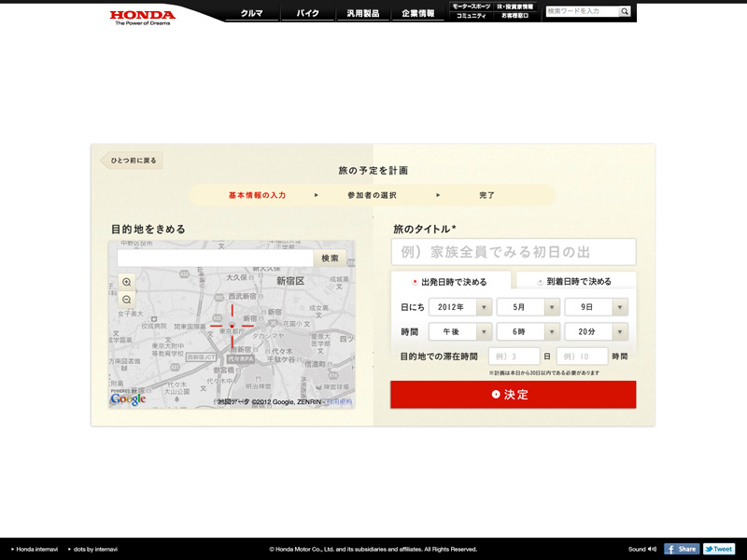Select the 出発日時で決める radio option
This screenshot has width=747, height=560.
pyautogui.click(x=416, y=281)
